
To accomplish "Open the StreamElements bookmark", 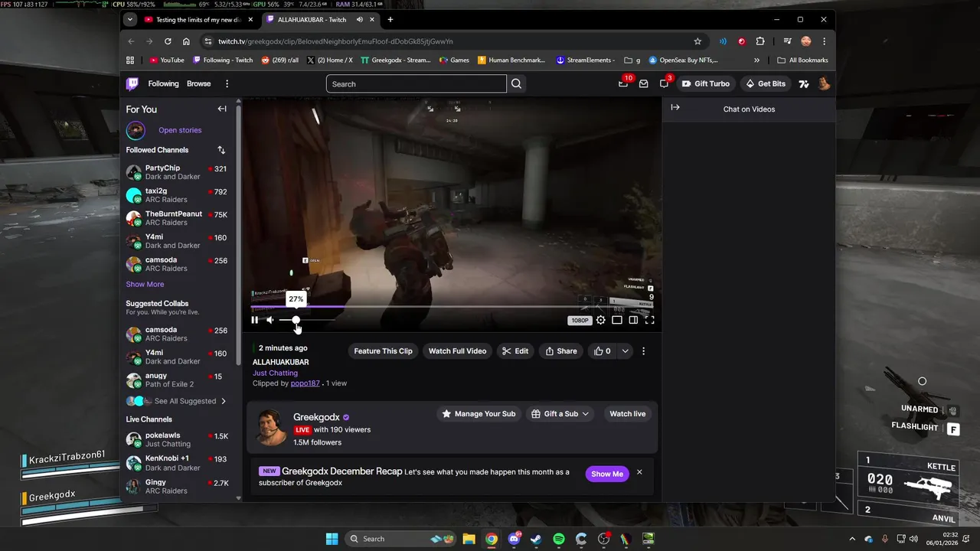I will click(x=586, y=60).
